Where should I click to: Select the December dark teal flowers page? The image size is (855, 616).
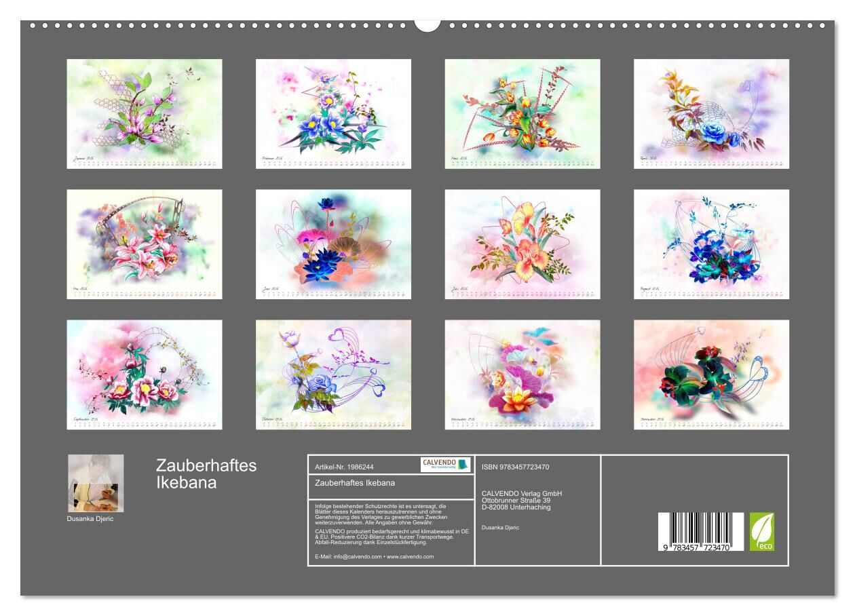711,374
